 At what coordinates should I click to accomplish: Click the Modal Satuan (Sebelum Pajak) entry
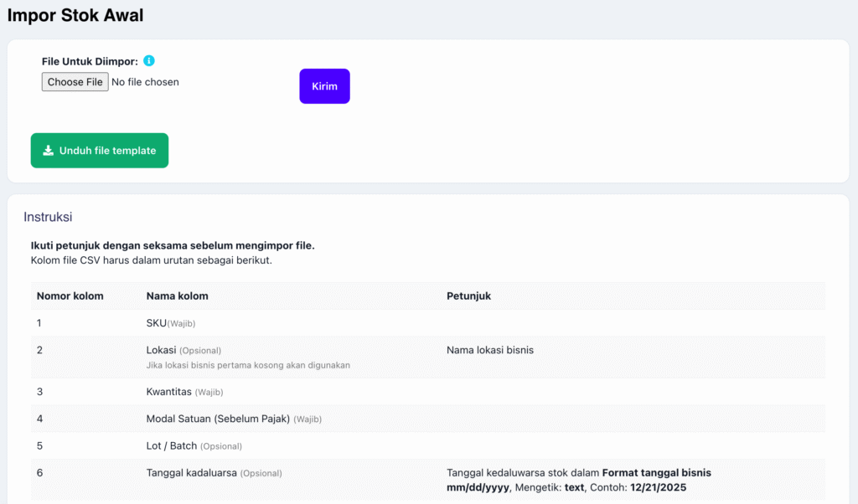(218, 419)
